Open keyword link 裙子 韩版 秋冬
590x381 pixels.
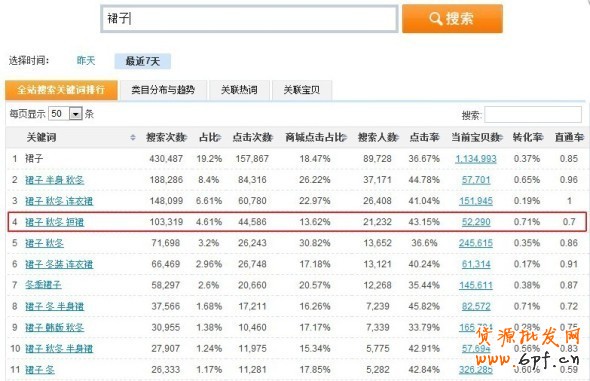coord(55,328)
